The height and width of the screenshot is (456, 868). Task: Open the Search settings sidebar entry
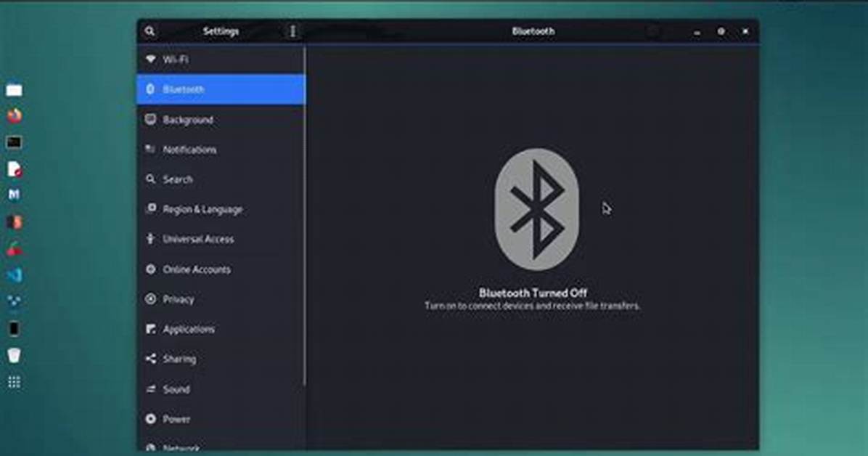[221, 179]
